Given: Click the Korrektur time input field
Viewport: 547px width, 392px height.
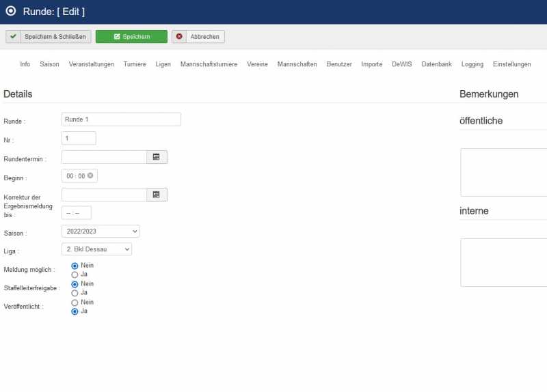Looking at the screenshot, I should click(77, 213).
